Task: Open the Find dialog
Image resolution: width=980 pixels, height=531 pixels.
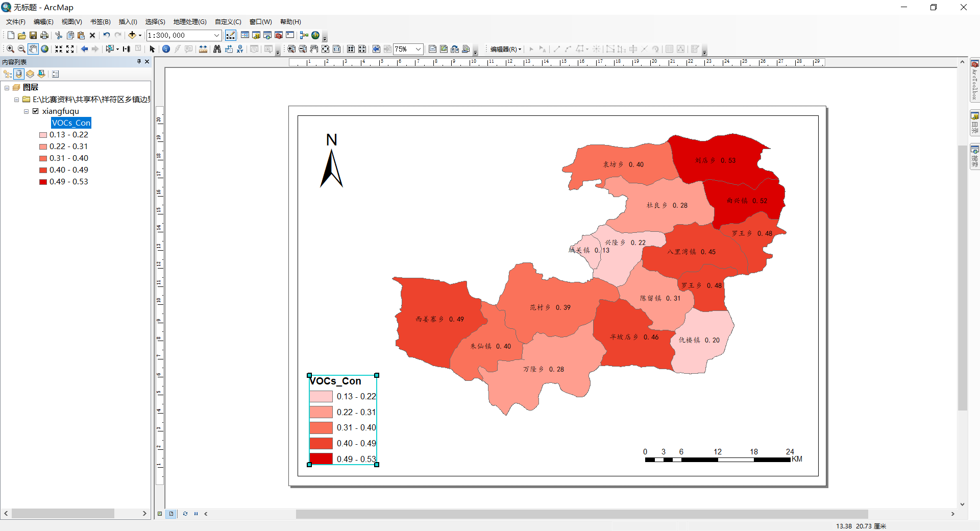Action: pos(217,50)
